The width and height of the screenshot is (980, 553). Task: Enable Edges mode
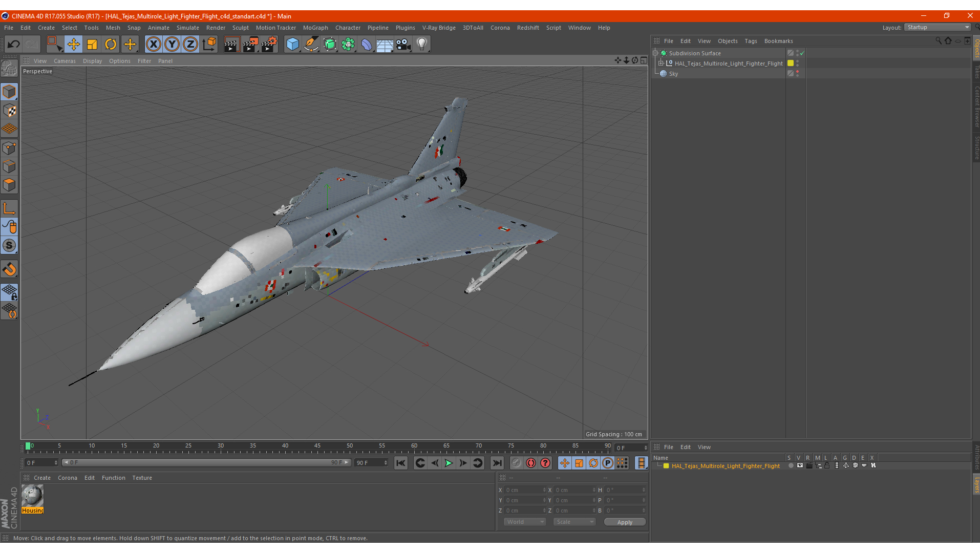click(x=9, y=166)
